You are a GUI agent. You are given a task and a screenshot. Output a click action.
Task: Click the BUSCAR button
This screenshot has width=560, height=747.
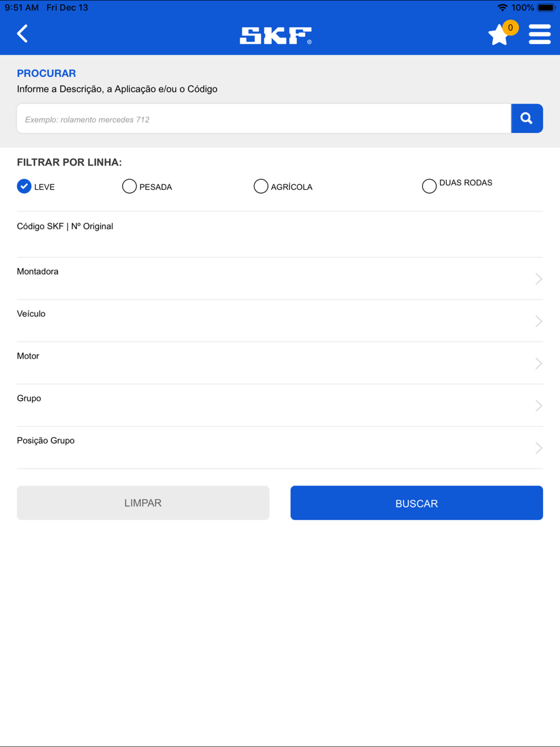click(x=417, y=503)
